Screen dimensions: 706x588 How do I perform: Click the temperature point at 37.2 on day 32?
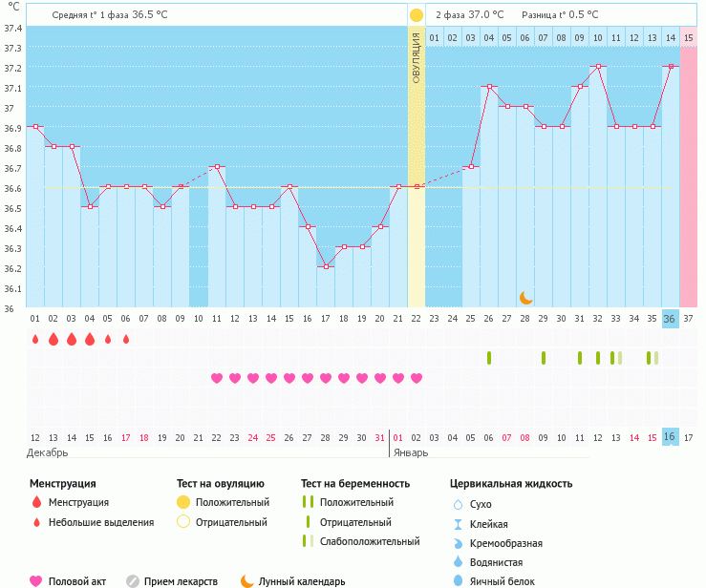pos(598,66)
